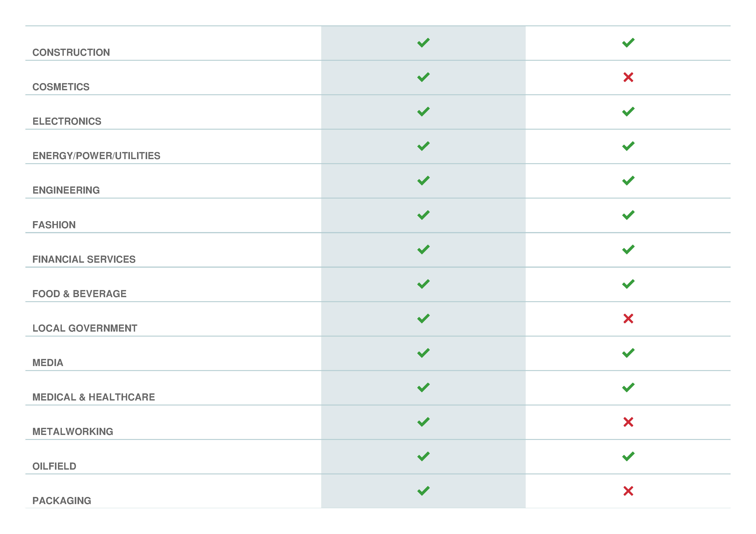Viewport: 756px width, 534px height.
Task: Click the red cross in the Cosmetics row
Action: point(628,77)
